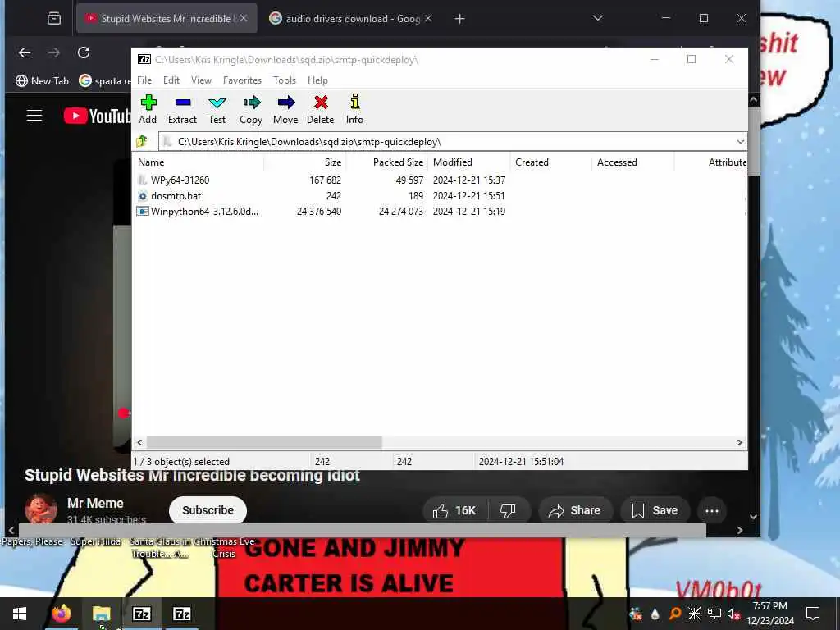The width and height of the screenshot is (840, 630).
Task: Like the video with 16K likes
Action: coord(455,510)
